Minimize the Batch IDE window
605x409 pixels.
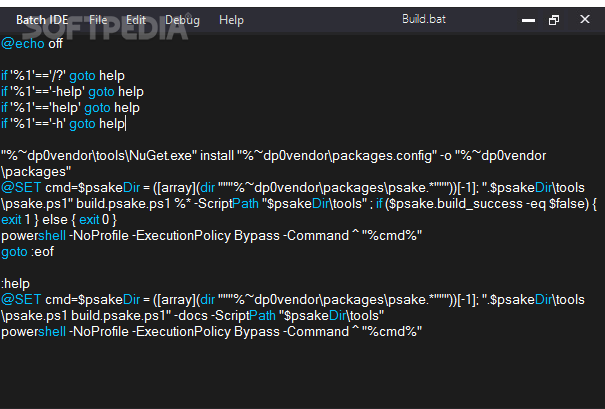coord(528,20)
